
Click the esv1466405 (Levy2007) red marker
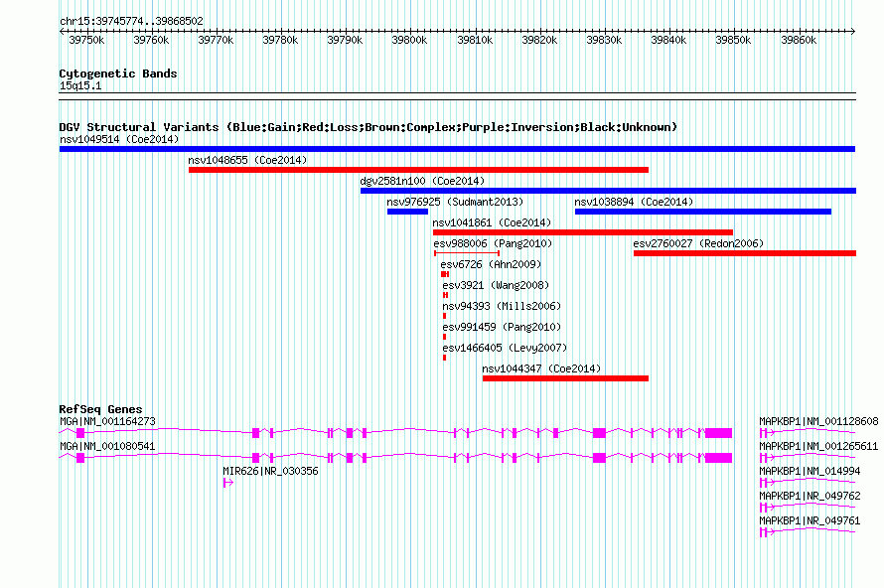tap(444, 358)
